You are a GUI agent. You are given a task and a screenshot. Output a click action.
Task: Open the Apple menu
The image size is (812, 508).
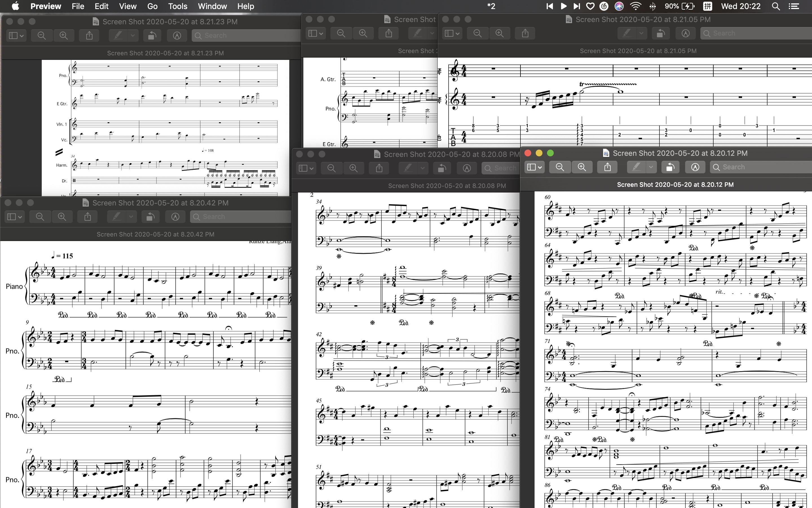point(16,6)
